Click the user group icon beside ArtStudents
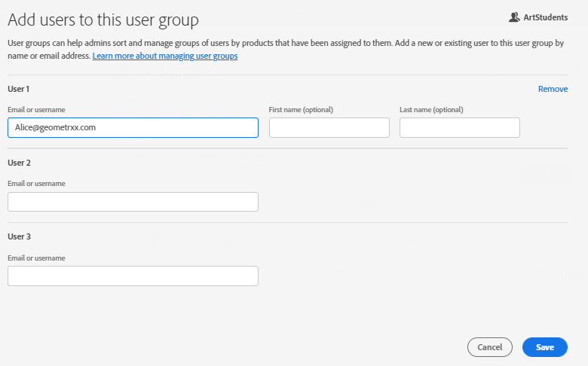This screenshot has width=588, height=366. (515, 17)
